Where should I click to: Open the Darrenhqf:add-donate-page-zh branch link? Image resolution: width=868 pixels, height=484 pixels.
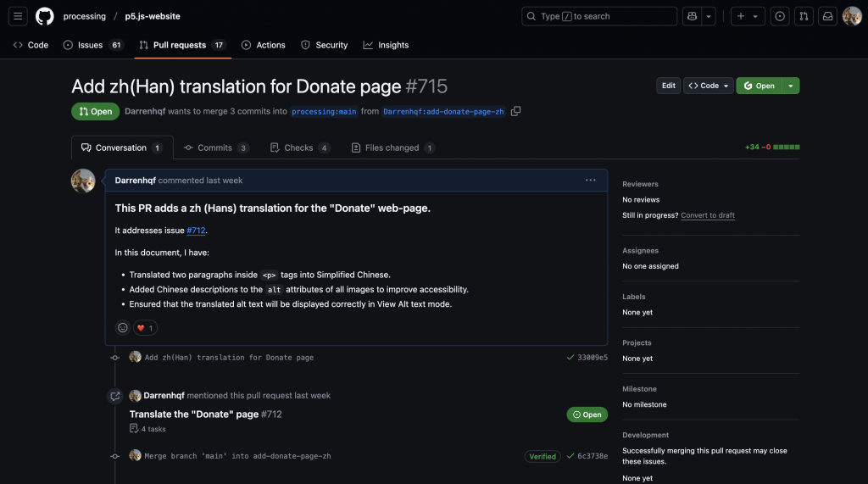[x=443, y=112]
